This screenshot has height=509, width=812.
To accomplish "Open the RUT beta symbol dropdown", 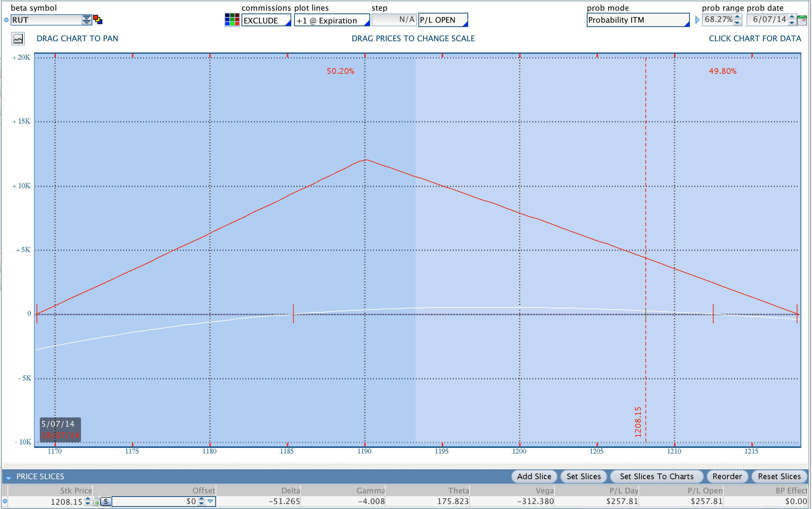I will 86,20.
